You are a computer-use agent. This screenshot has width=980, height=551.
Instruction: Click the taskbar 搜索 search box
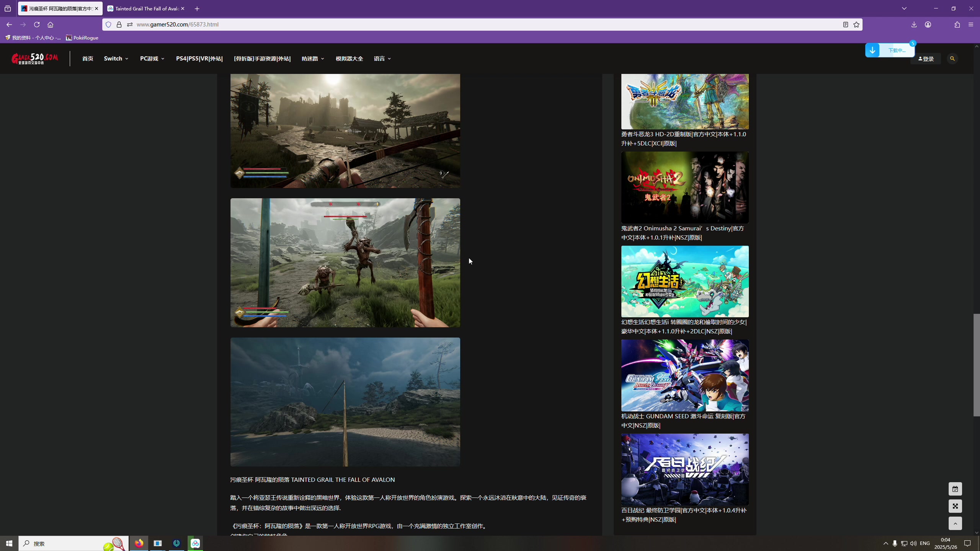tap(73, 543)
